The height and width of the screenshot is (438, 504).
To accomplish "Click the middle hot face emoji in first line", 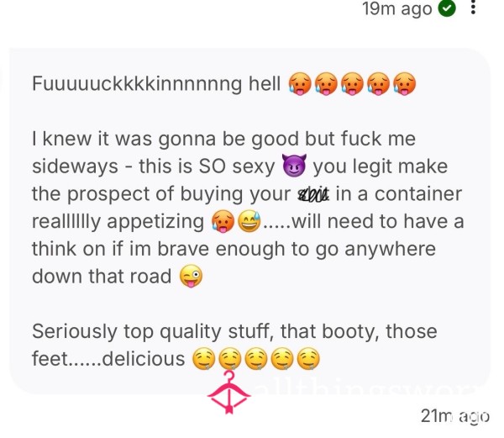I will click(x=352, y=84).
